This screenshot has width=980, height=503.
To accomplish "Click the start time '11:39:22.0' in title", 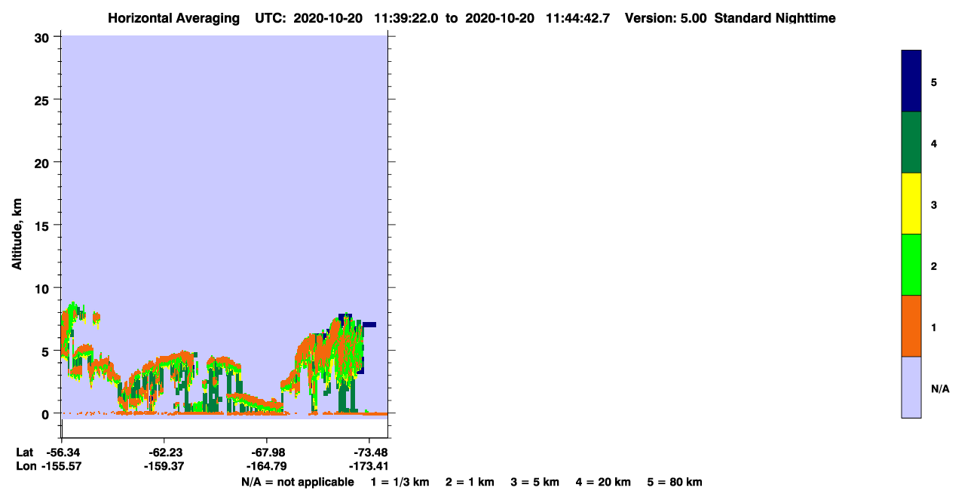I will (405, 18).
